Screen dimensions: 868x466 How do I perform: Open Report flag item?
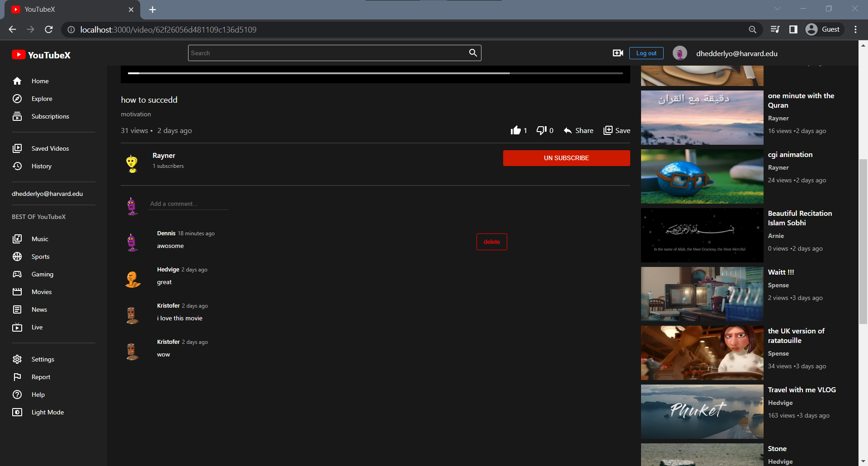click(31, 377)
